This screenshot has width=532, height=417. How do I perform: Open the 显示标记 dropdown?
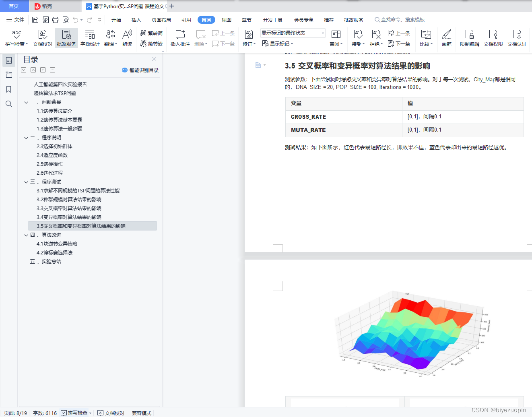click(278, 43)
